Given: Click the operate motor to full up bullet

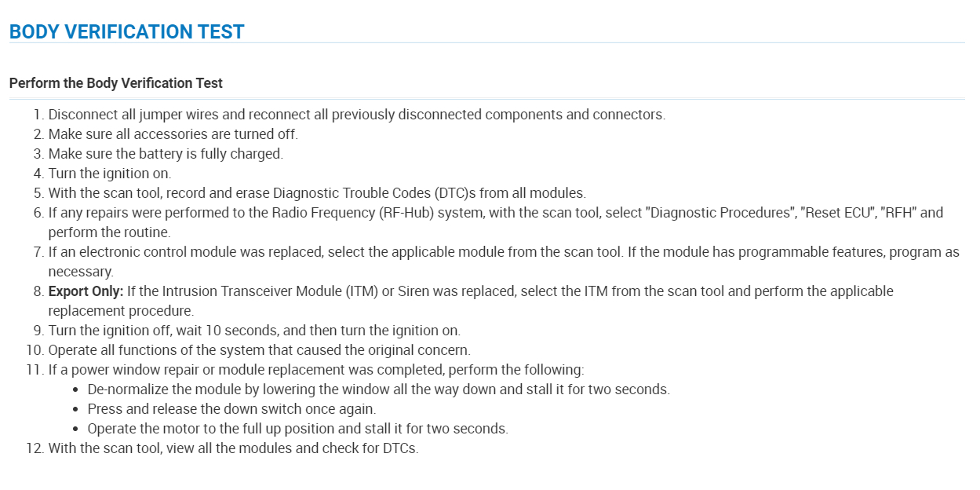Looking at the screenshot, I should [x=297, y=429].
